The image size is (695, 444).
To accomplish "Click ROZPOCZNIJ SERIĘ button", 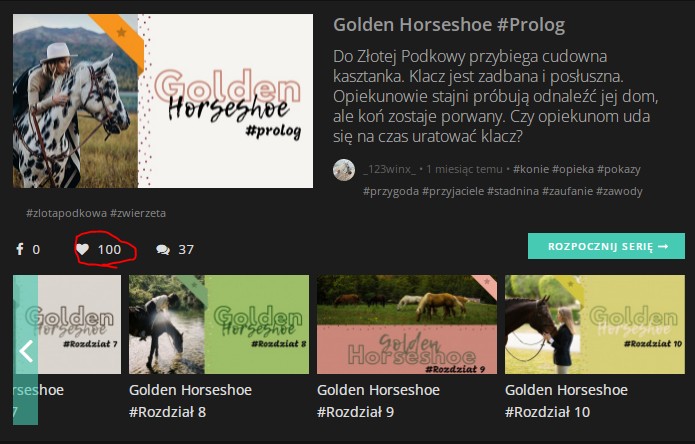I will pyautogui.click(x=606, y=246).
